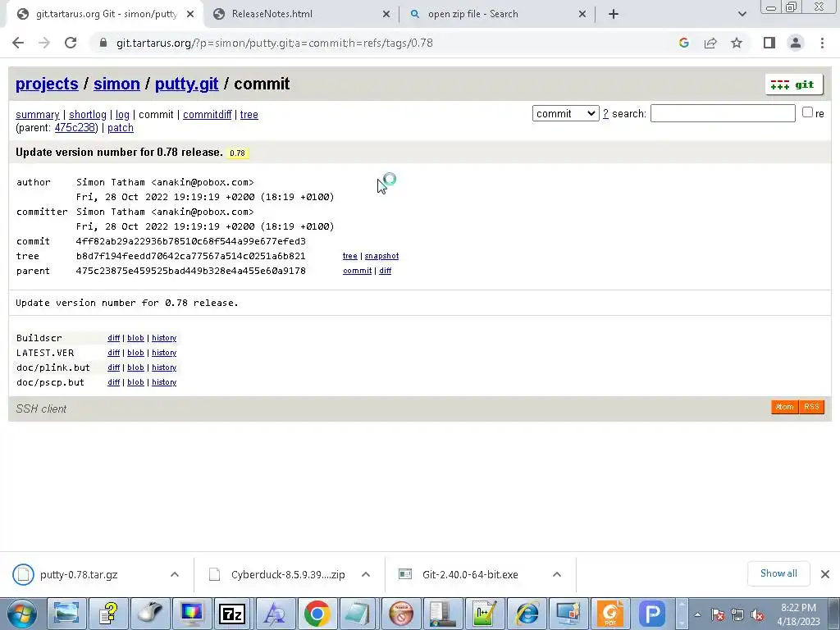Enable the re regex checkbox
Image resolution: width=840 pixels, height=630 pixels.
tap(807, 112)
